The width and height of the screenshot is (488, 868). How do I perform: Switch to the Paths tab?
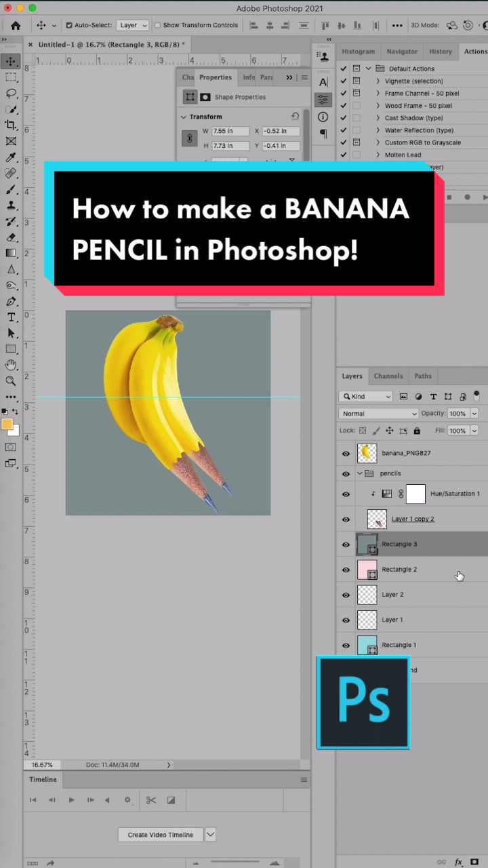(423, 376)
